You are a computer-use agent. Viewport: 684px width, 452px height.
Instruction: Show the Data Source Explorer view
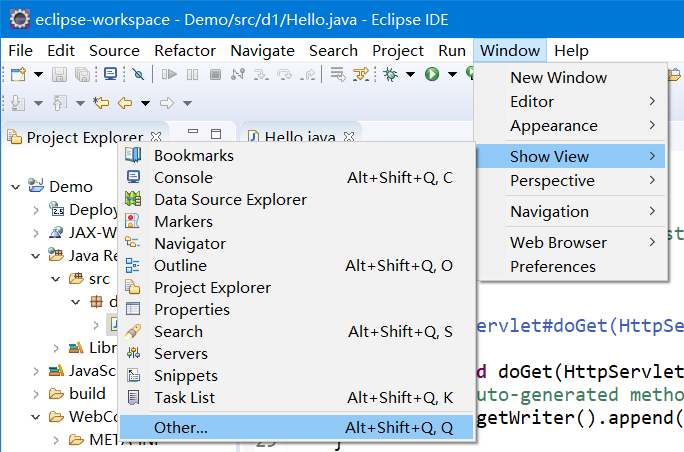[297, 200]
